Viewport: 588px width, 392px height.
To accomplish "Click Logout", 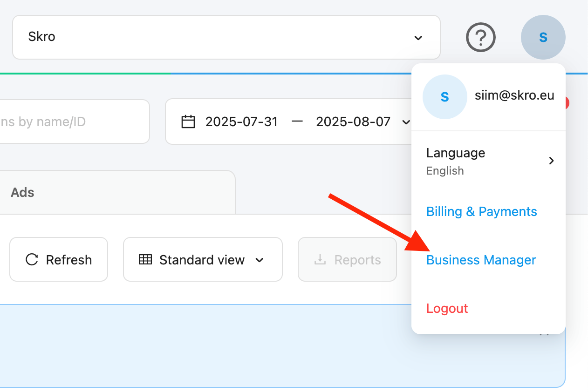I will click(447, 308).
